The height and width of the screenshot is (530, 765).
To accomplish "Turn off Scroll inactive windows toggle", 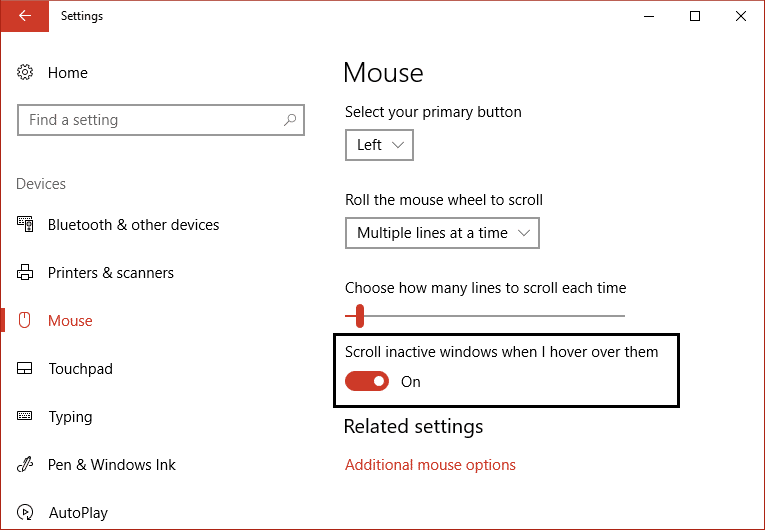I will 367,381.
